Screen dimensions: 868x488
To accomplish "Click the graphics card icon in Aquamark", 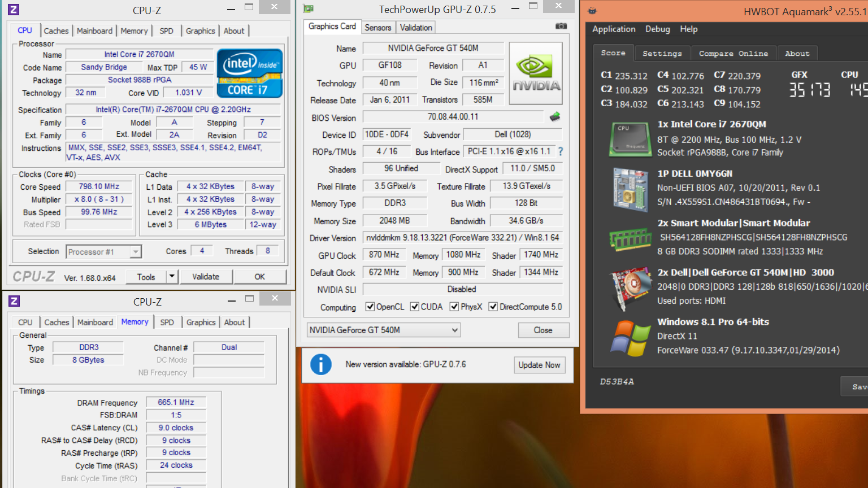I will [x=631, y=289].
